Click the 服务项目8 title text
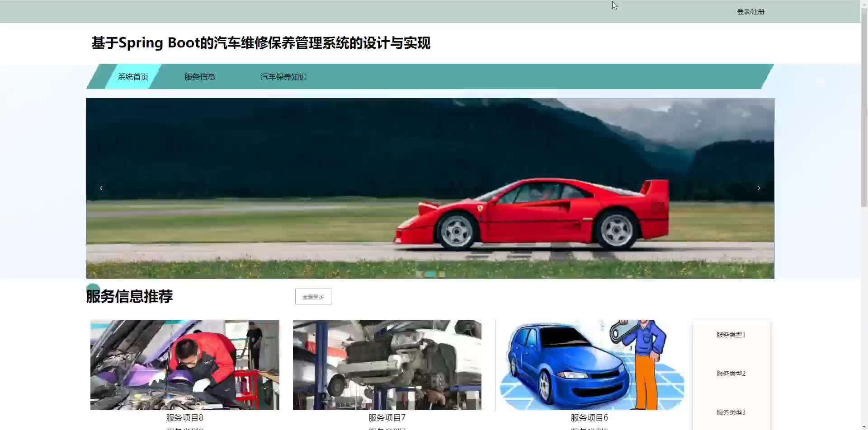Screen dimensions: 868x430 click(x=184, y=418)
